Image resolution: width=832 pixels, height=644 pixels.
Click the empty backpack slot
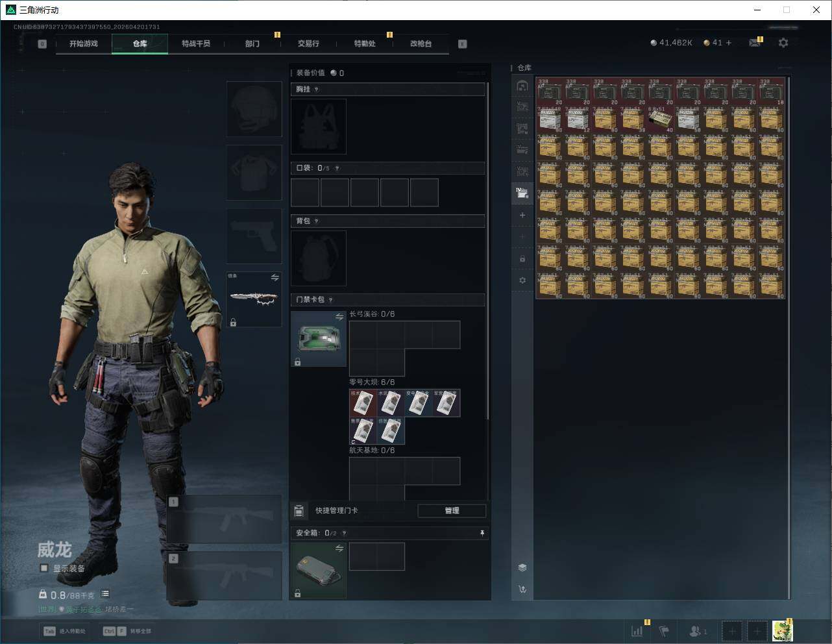(319, 258)
